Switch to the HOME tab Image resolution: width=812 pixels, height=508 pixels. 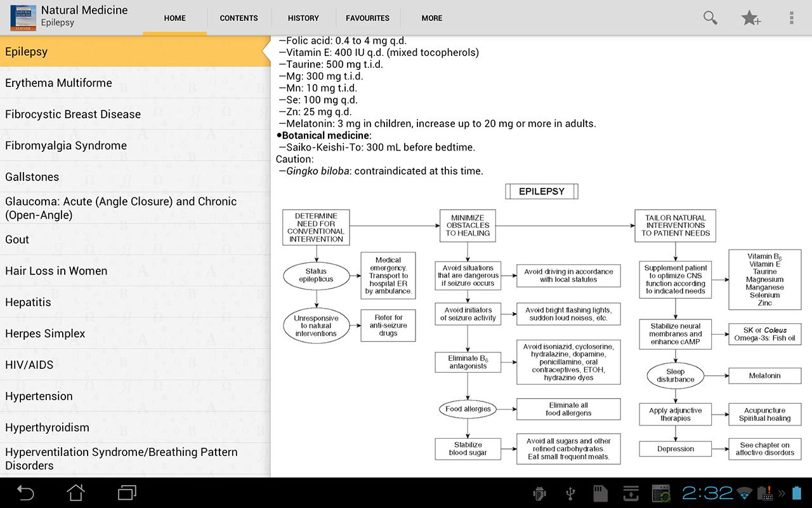tap(175, 18)
